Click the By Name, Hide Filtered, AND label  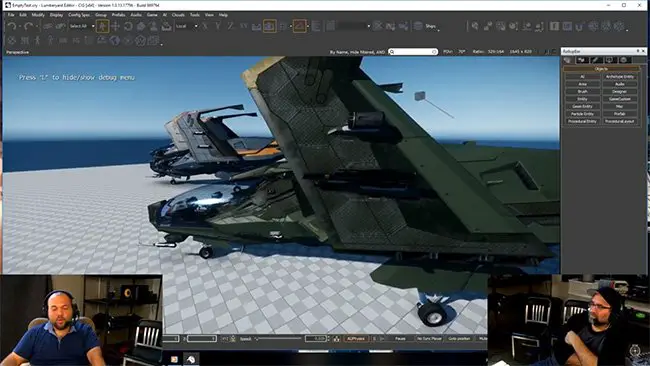pos(357,52)
